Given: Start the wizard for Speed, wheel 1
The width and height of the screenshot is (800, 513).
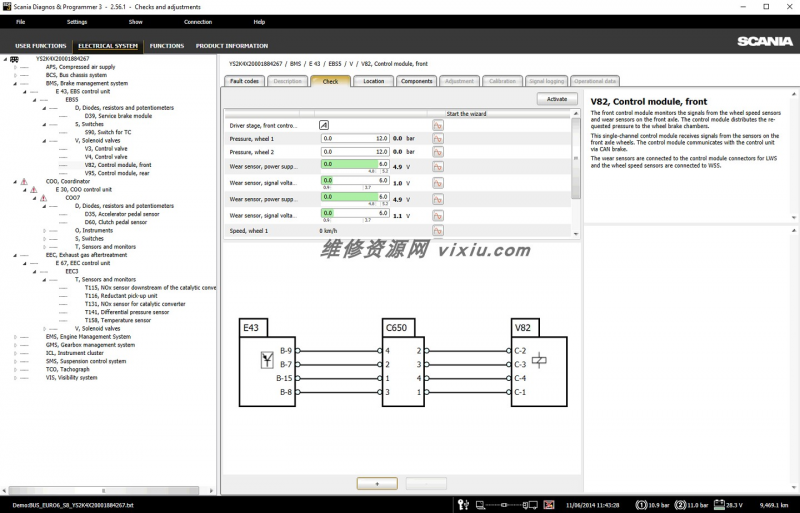Looking at the screenshot, I should click(x=438, y=231).
